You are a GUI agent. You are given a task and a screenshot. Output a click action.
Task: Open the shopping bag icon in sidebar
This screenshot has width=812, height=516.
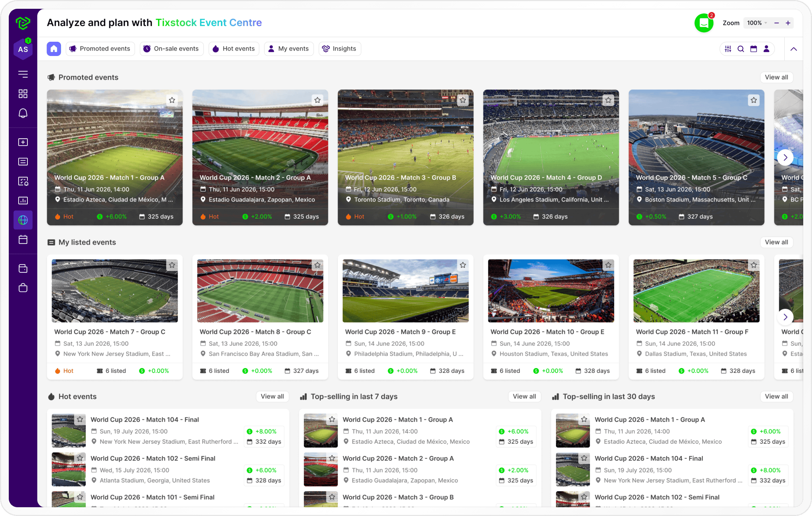(x=23, y=288)
